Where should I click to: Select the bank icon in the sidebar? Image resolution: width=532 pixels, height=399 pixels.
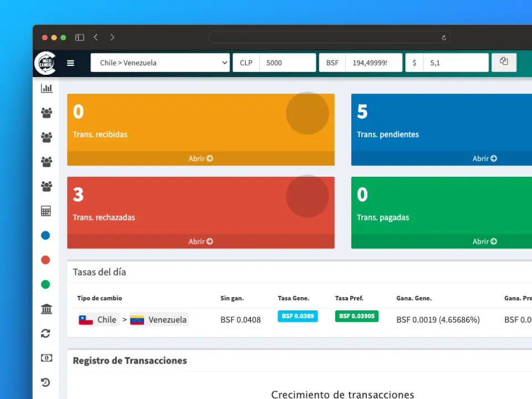point(46,309)
